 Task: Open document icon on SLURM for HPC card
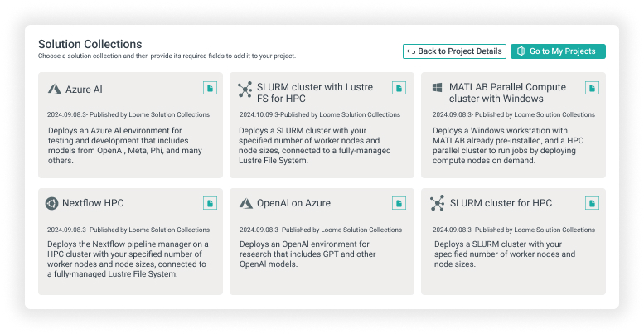pyautogui.click(x=592, y=203)
